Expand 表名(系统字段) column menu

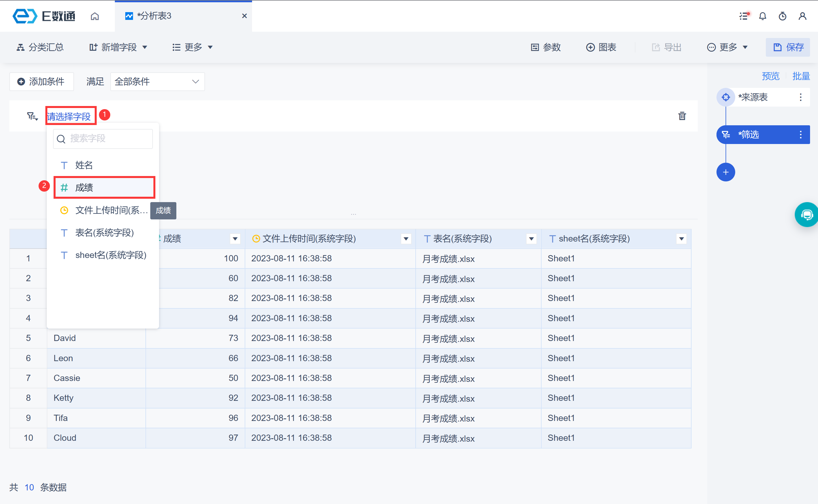[x=531, y=239]
